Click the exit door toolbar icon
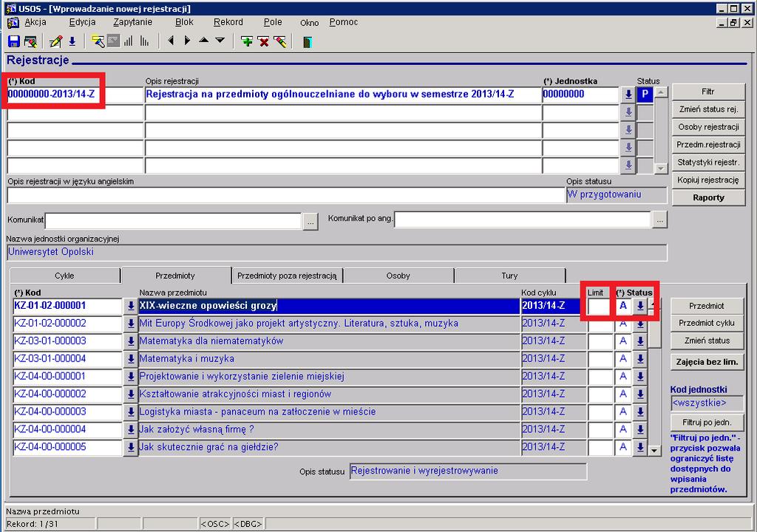This screenshot has width=757, height=532. [307, 42]
